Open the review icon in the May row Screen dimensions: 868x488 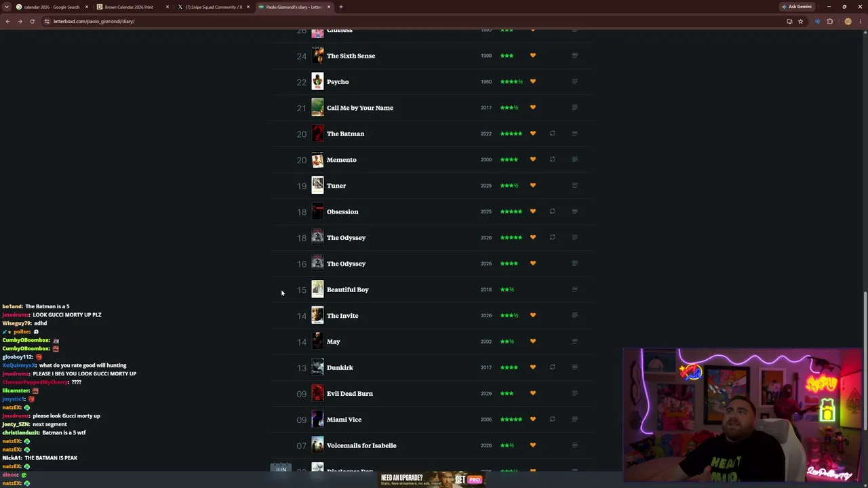pyautogui.click(x=574, y=342)
